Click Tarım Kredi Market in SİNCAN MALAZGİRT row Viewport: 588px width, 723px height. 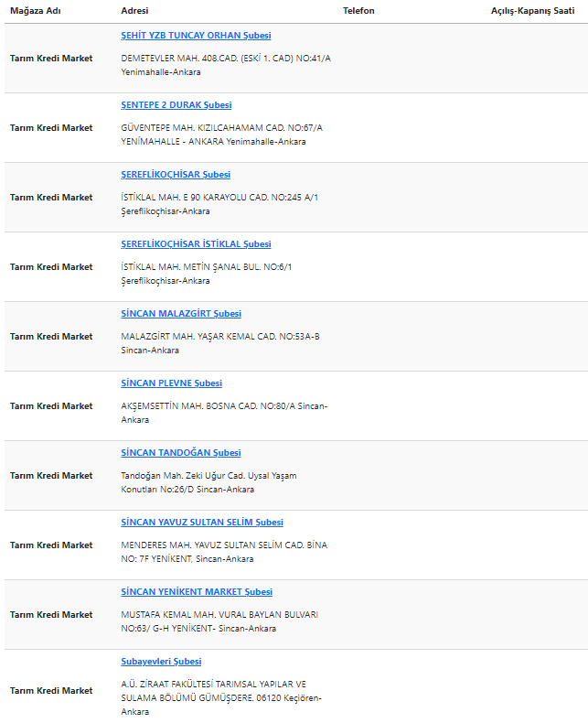tap(51, 337)
